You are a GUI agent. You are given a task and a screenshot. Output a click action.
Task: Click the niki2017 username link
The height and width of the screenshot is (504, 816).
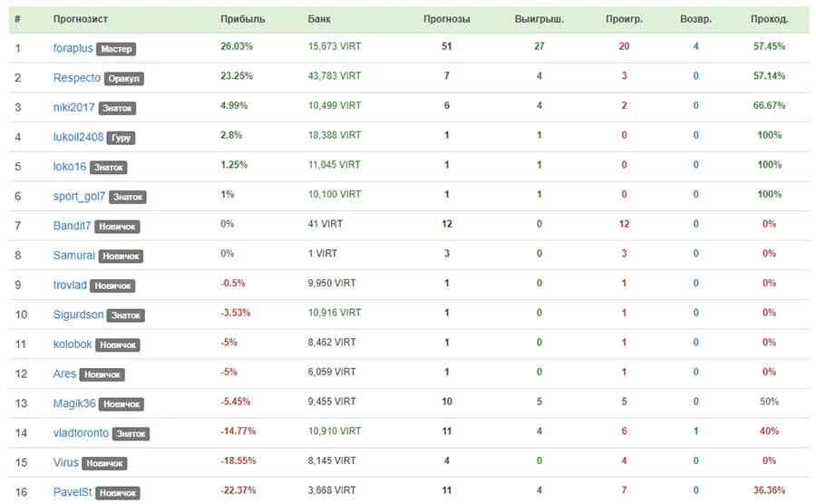(x=74, y=108)
